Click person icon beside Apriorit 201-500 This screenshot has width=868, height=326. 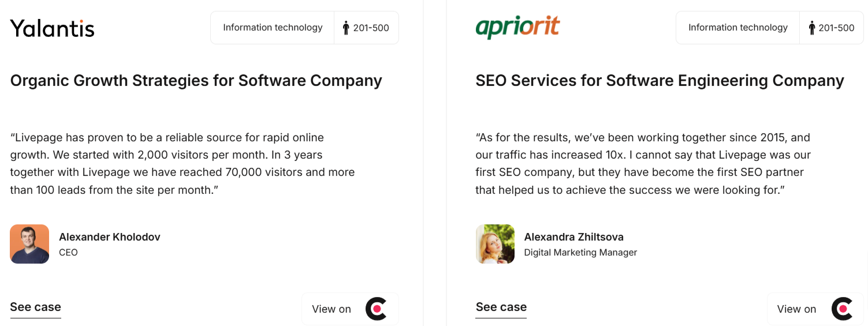[811, 28]
